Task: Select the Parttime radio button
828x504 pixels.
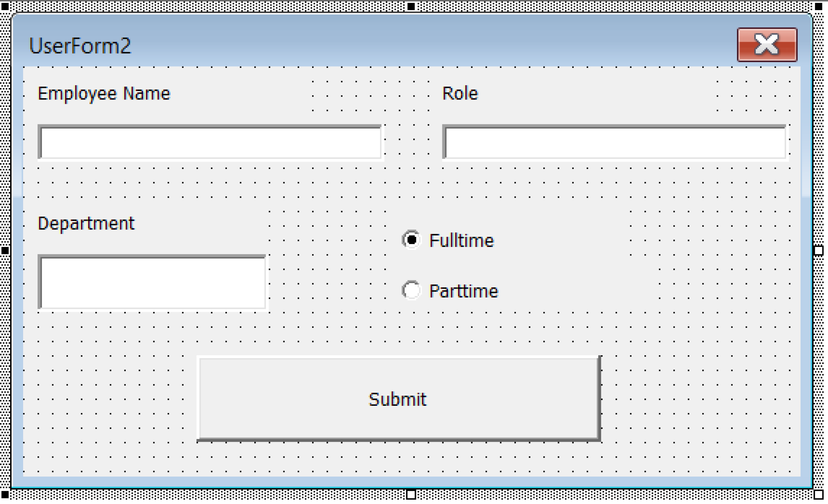Action: click(x=411, y=290)
